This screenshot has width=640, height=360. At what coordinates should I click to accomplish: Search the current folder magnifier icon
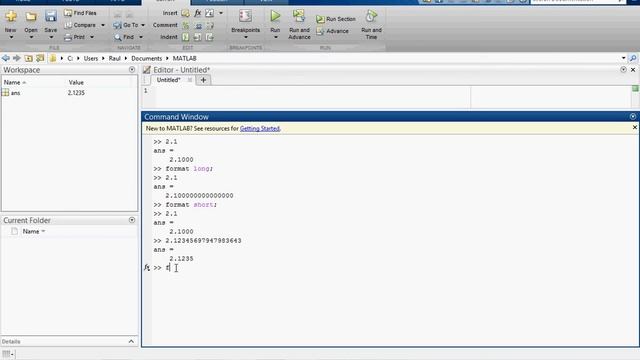coord(633,58)
